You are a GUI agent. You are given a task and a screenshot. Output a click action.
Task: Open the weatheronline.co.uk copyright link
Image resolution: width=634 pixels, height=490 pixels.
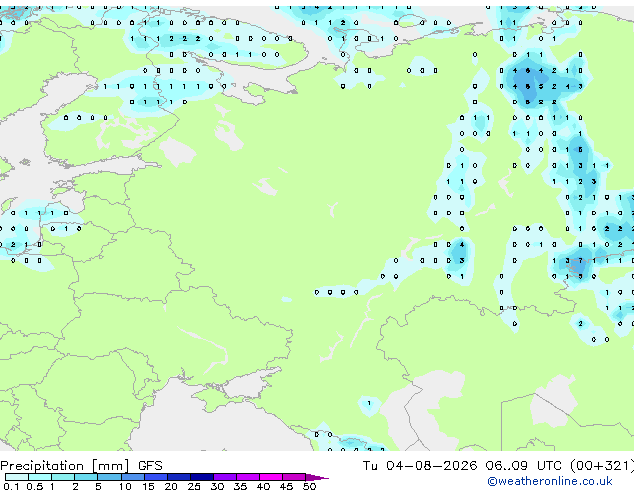point(550,481)
